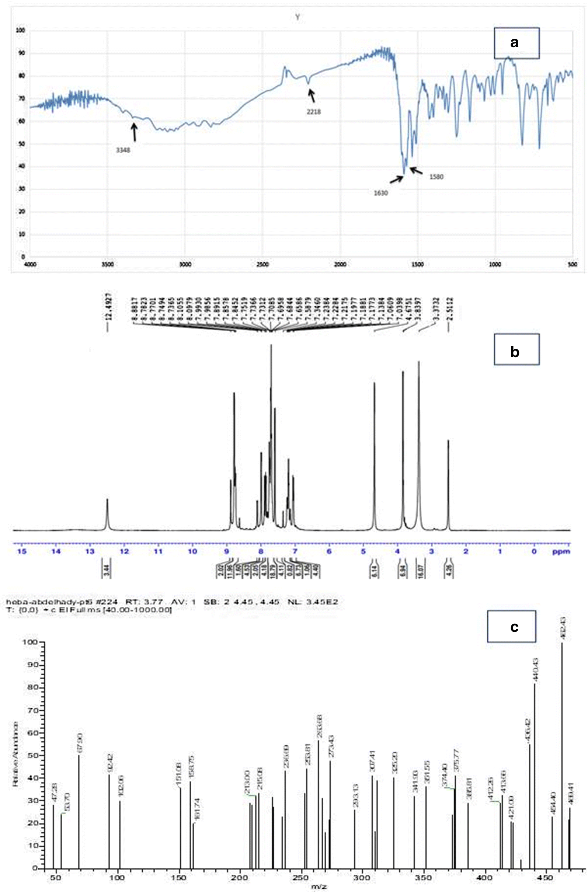Click the 3.3732 chemical shift label in the NMR panel

pos(436,308)
